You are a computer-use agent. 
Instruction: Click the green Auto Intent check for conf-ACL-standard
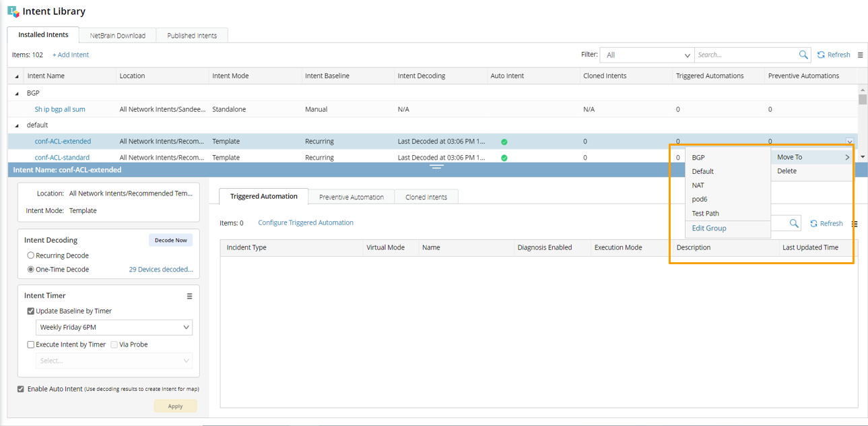point(504,158)
